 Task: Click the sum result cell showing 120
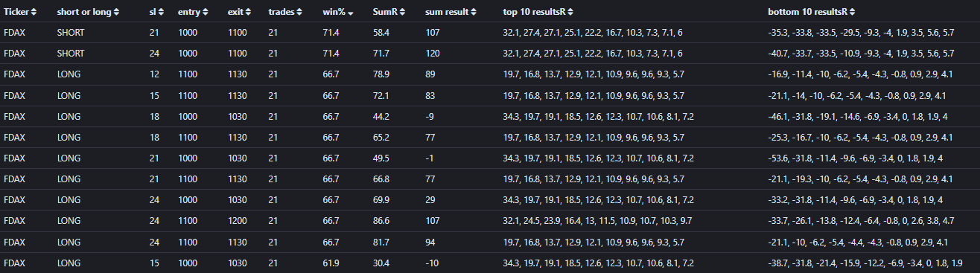(x=433, y=54)
